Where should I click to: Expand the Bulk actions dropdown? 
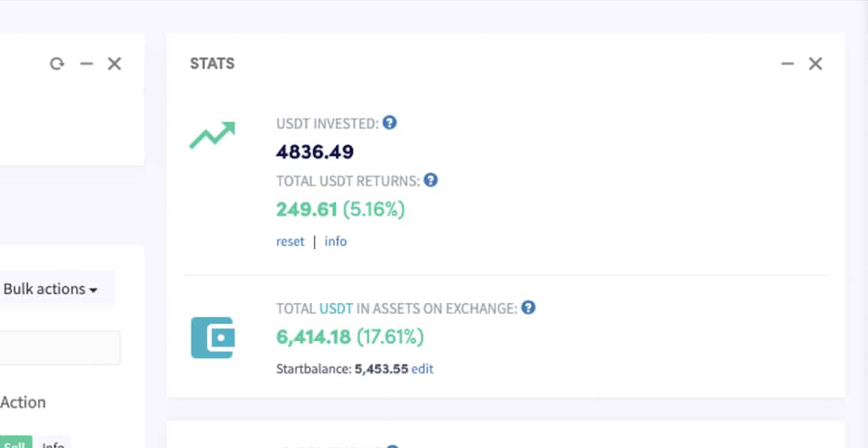pyautogui.click(x=50, y=289)
